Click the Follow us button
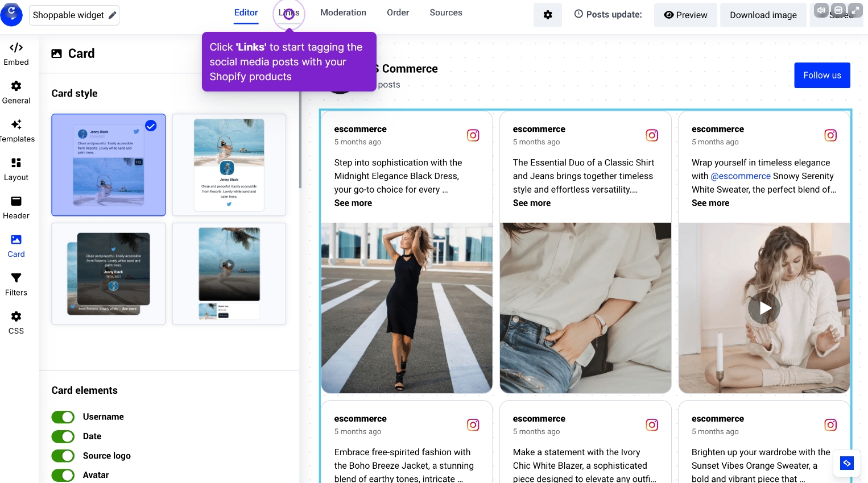The height and width of the screenshot is (483, 868). tap(822, 75)
